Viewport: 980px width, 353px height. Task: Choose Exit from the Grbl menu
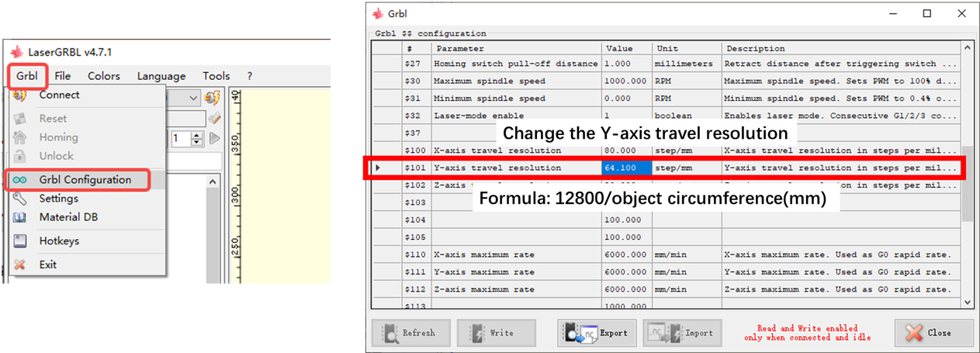tap(47, 265)
